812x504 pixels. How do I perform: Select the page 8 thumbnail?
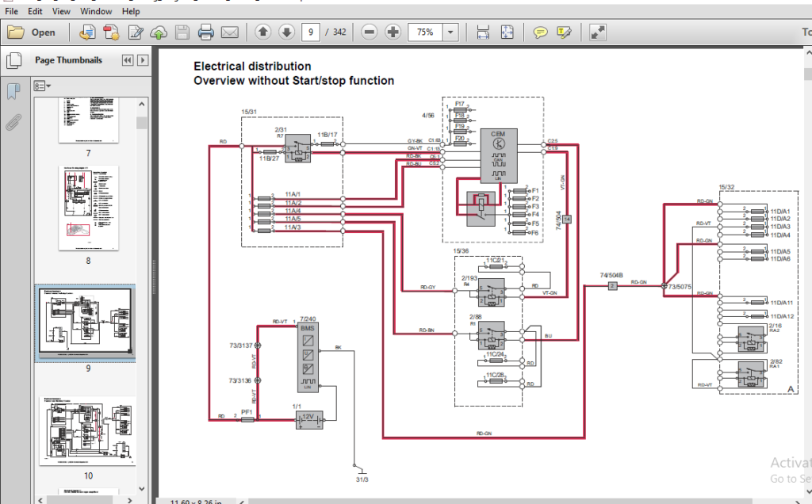point(89,208)
